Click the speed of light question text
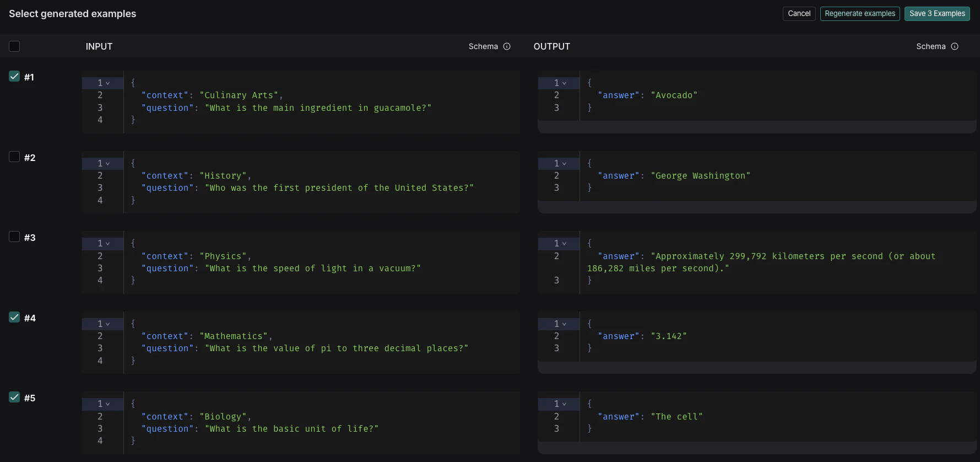Image resolution: width=980 pixels, height=462 pixels. [312, 268]
